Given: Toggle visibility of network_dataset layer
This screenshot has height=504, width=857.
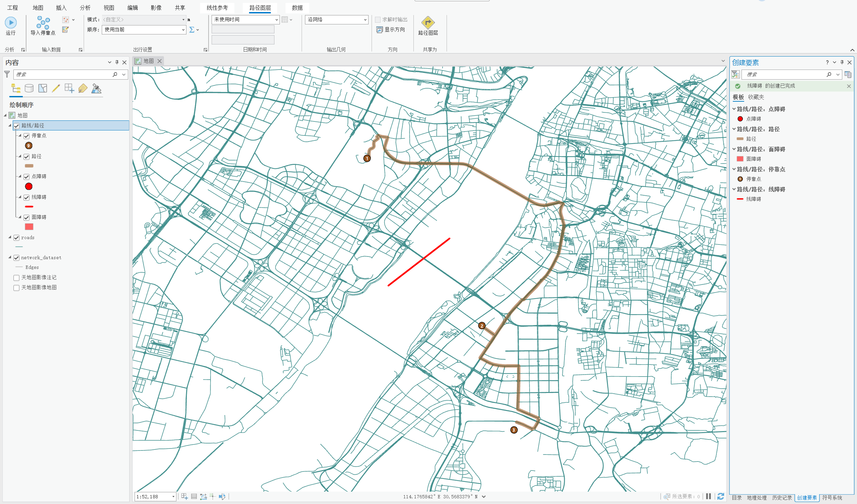Looking at the screenshot, I should click(x=16, y=258).
